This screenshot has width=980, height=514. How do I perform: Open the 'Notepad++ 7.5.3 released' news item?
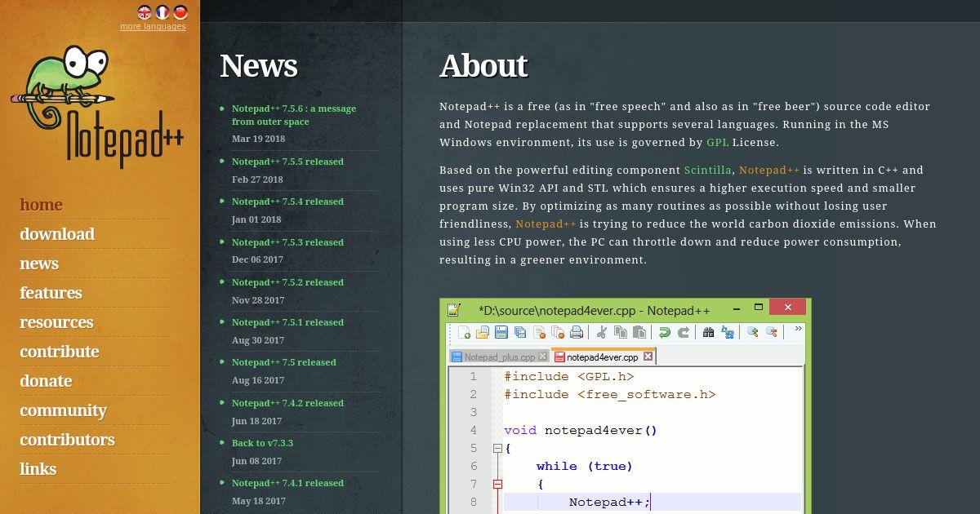[x=287, y=242]
